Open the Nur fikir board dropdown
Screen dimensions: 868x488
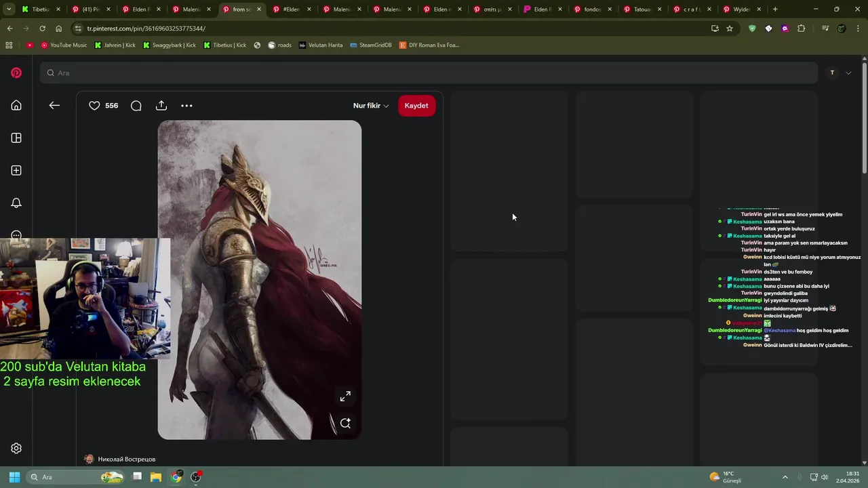(x=371, y=106)
